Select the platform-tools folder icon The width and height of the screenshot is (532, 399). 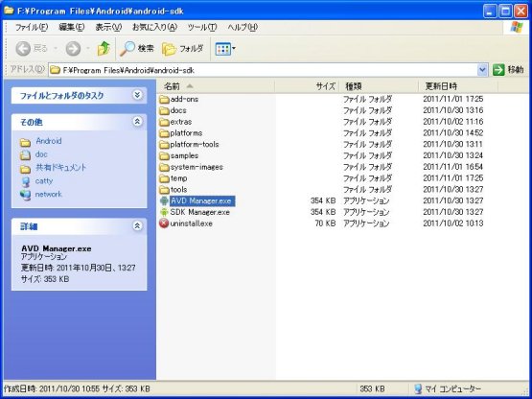[x=164, y=144]
